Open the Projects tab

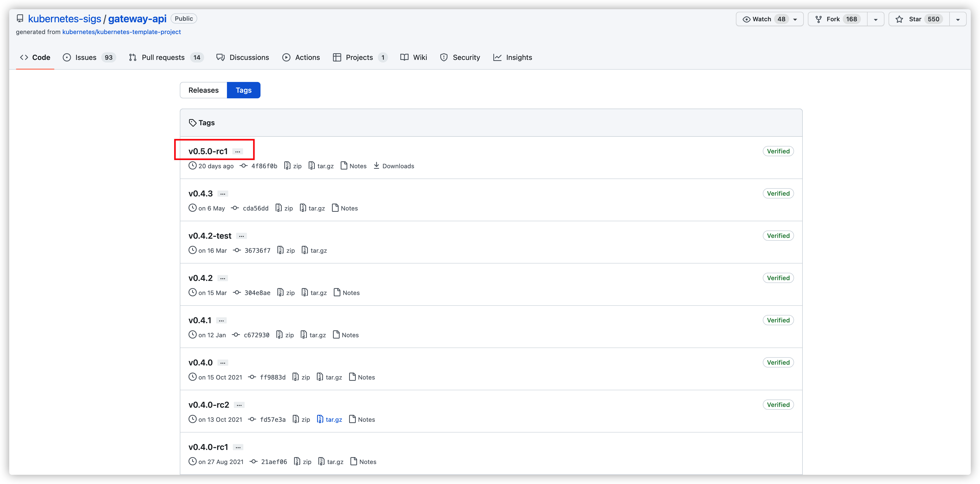click(360, 57)
